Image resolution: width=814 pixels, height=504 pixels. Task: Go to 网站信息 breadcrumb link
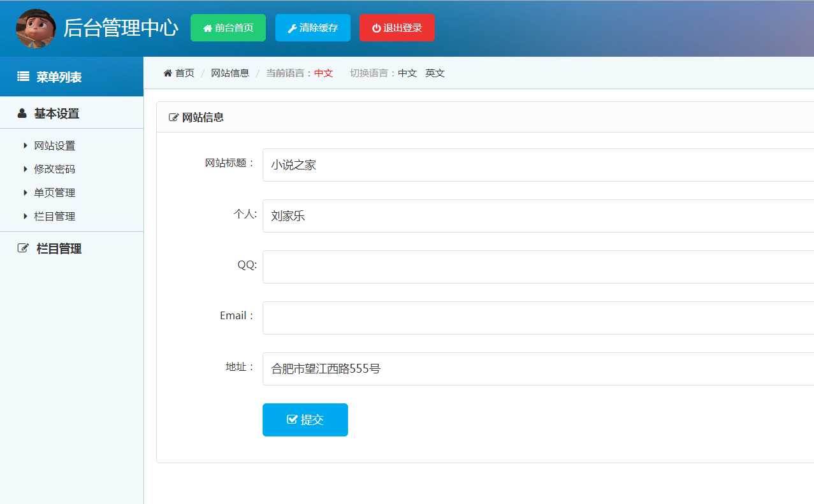[x=229, y=73]
